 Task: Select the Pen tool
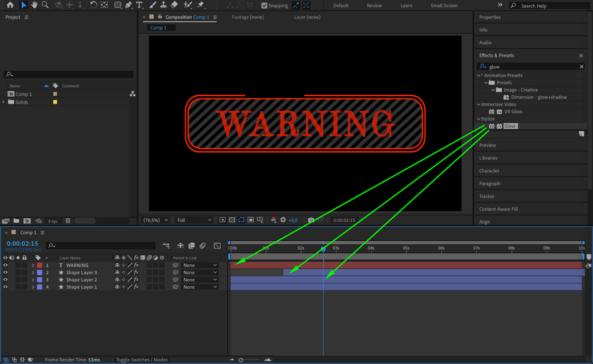128,5
